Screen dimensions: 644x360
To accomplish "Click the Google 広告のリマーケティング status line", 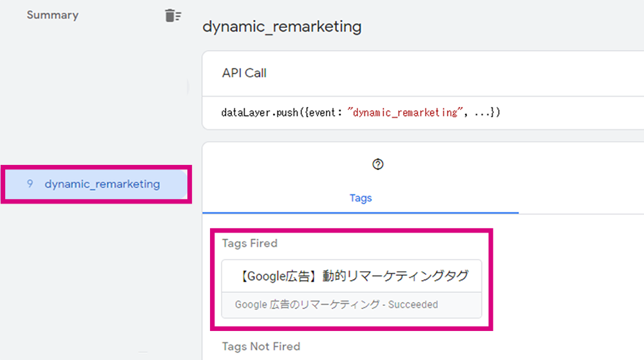I will [336, 305].
